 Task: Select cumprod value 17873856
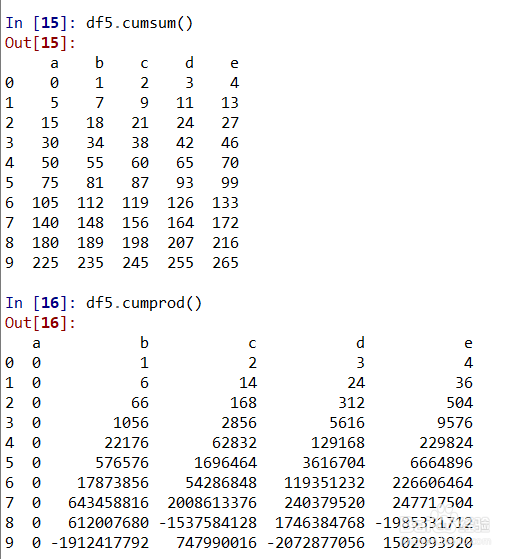coord(113,483)
